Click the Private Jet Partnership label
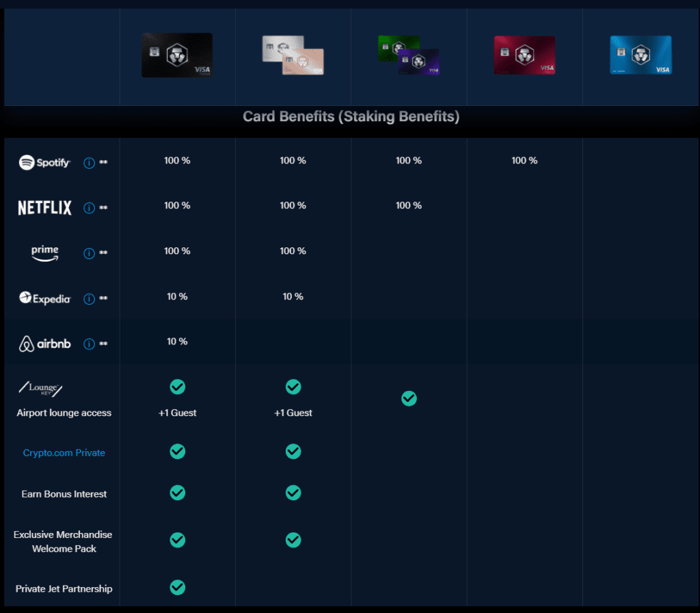The image size is (700, 613). click(x=64, y=589)
